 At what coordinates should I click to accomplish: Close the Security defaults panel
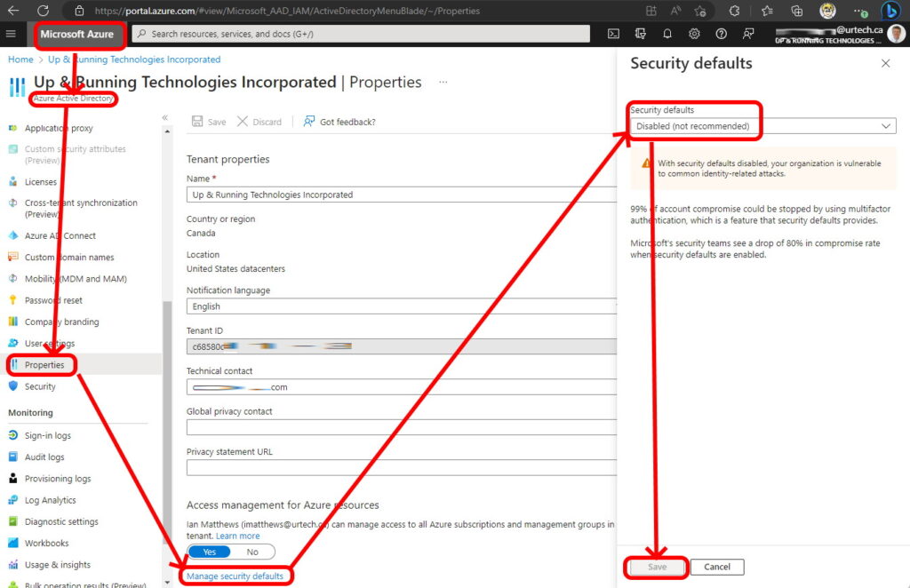885,64
